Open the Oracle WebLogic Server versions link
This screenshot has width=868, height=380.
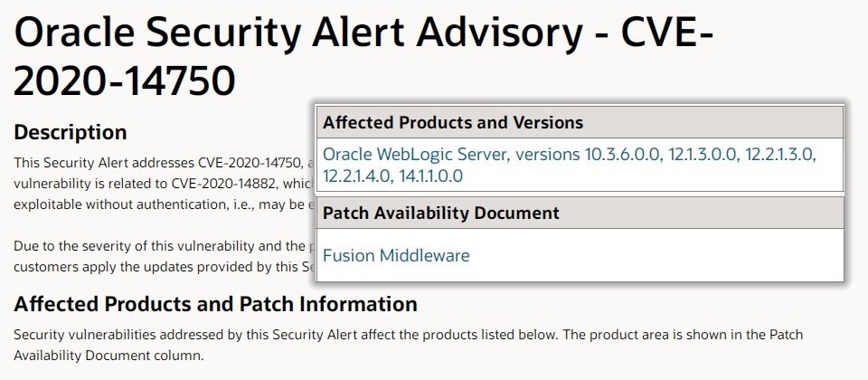[x=570, y=165]
